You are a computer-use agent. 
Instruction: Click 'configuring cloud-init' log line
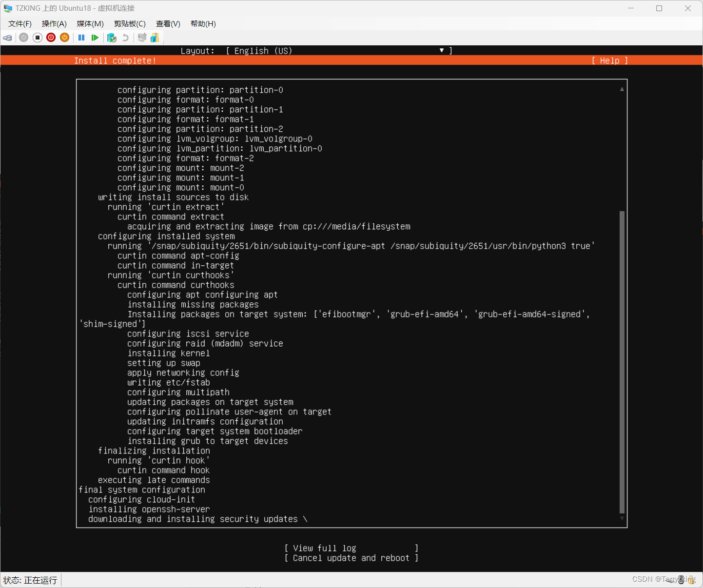point(141,499)
